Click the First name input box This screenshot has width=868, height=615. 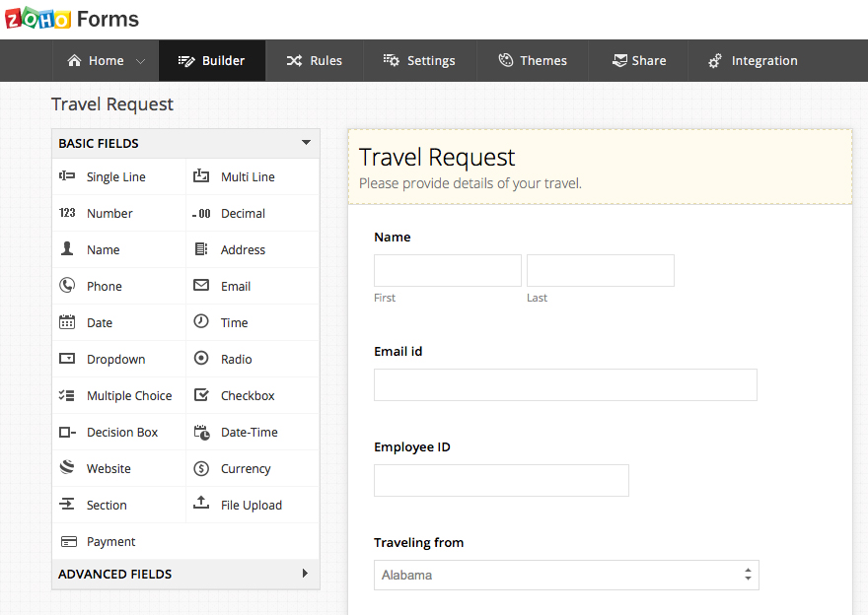pyautogui.click(x=448, y=270)
